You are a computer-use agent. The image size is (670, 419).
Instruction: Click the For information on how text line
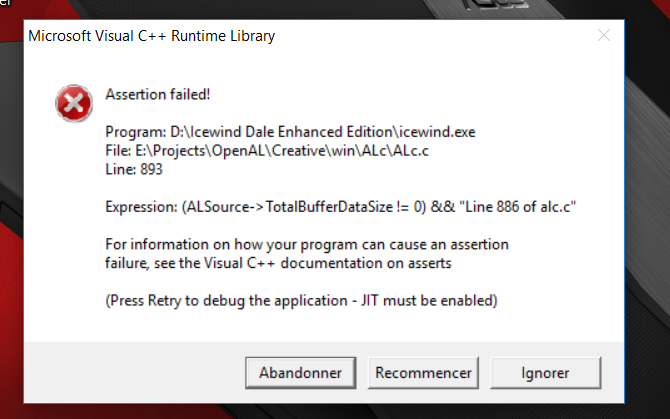(307, 245)
